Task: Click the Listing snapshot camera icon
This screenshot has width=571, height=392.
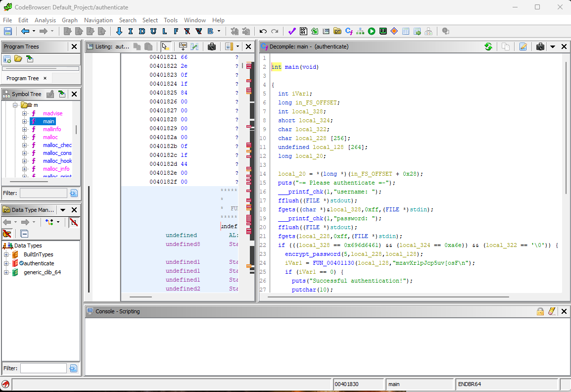Action: 212,47
